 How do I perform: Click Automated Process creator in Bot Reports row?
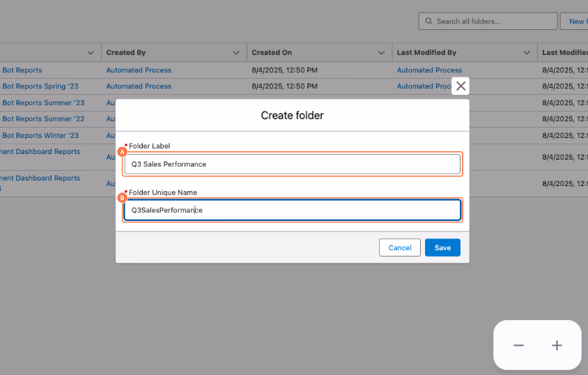point(139,70)
